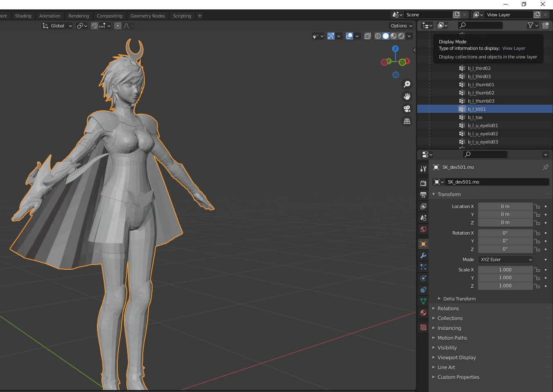
Task: Open the XYZ Euler rotation mode dropdown
Action: pyautogui.click(x=506, y=260)
